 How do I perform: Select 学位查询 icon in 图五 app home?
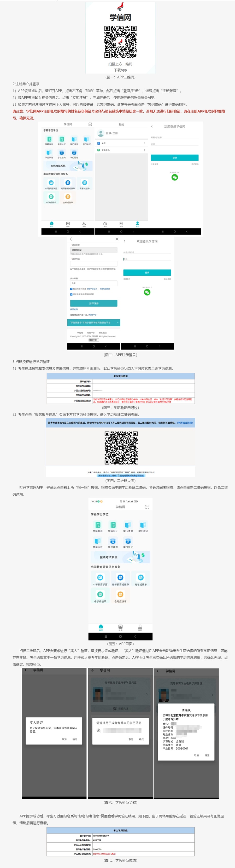pos(113,541)
